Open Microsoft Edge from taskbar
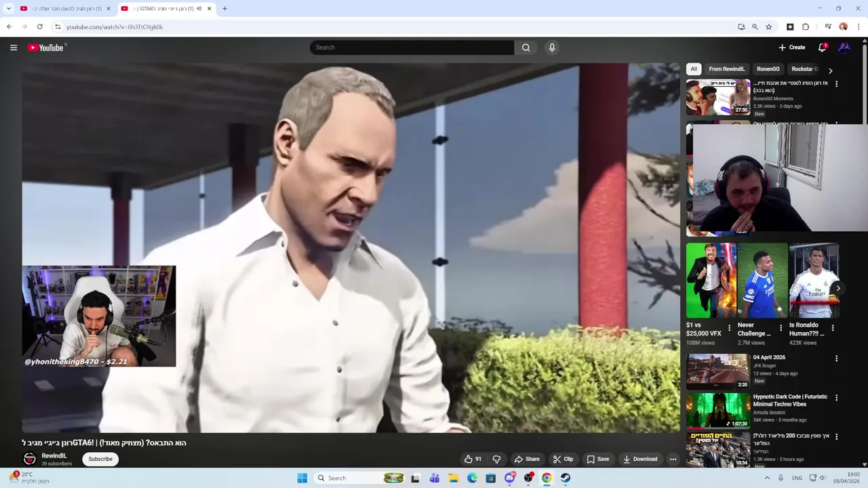 [472, 478]
